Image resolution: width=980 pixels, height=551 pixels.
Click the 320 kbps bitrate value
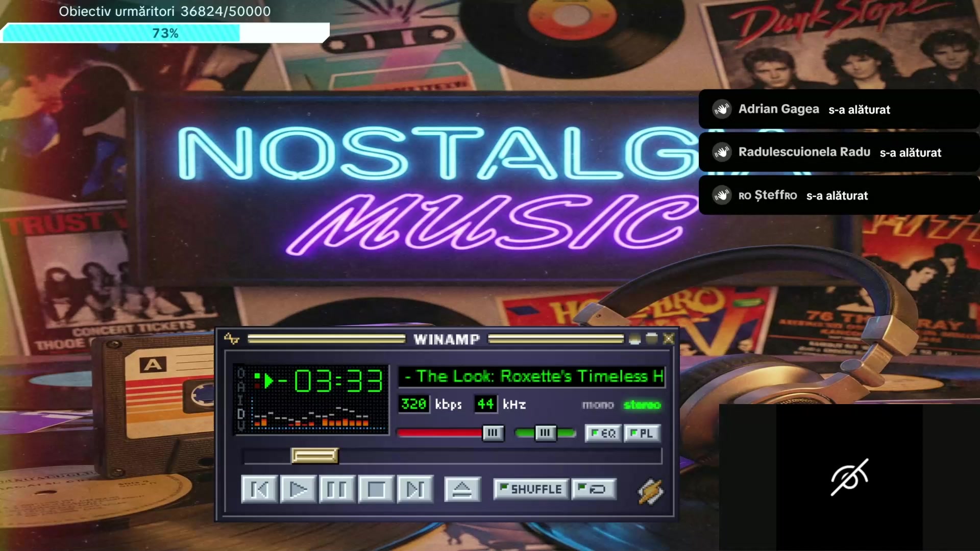(414, 404)
